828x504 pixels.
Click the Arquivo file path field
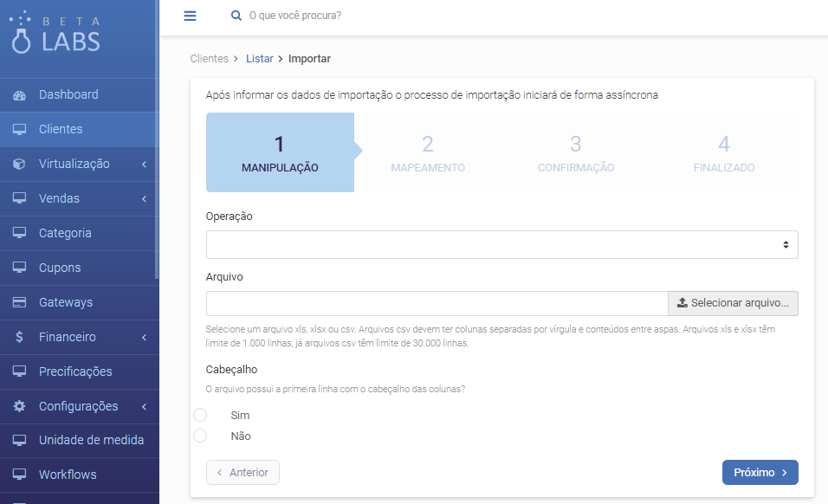point(437,303)
